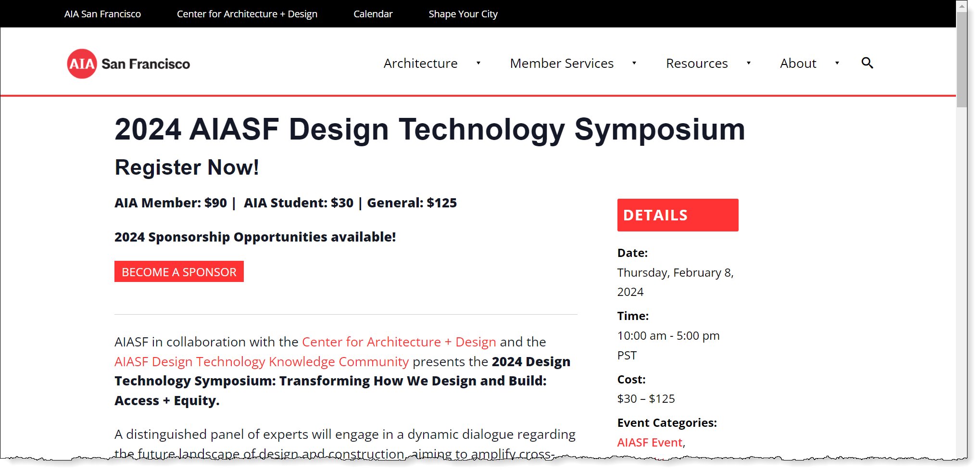Open the Calendar top bar link

pos(373,14)
